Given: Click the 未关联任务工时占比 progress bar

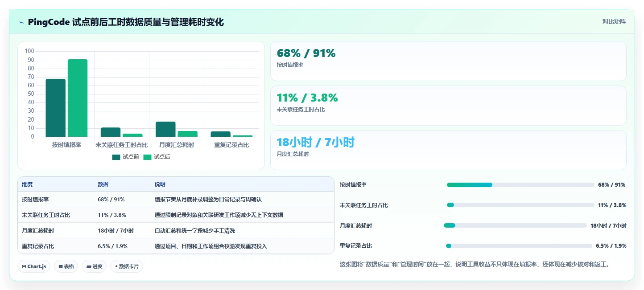Looking at the screenshot, I should [520, 205].
